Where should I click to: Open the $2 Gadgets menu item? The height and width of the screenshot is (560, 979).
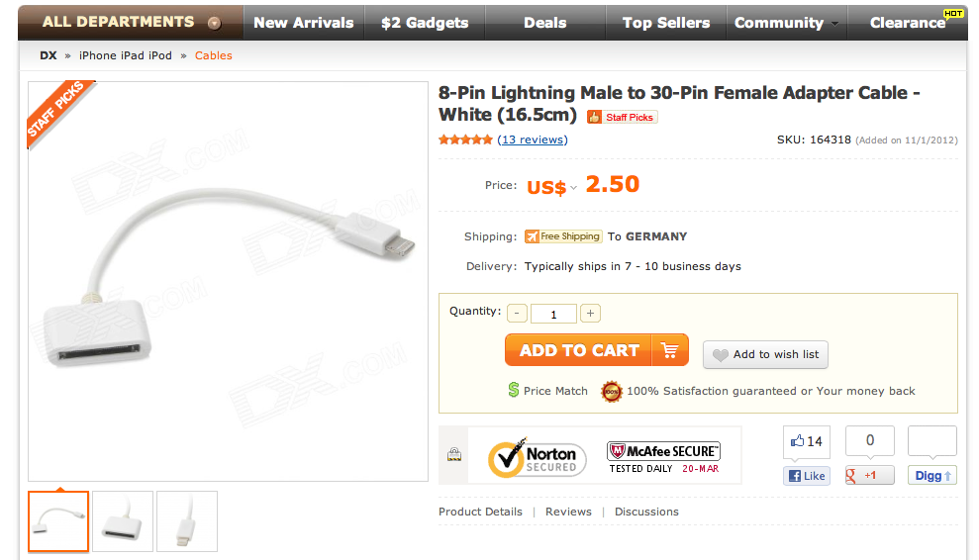(x=425, y=23)
